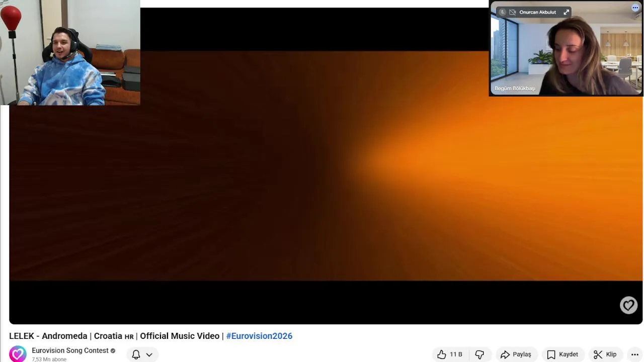Click the streamer webcam overlay thumbnail
Viewport: 644px width, 362px height.
coord(70,52)
